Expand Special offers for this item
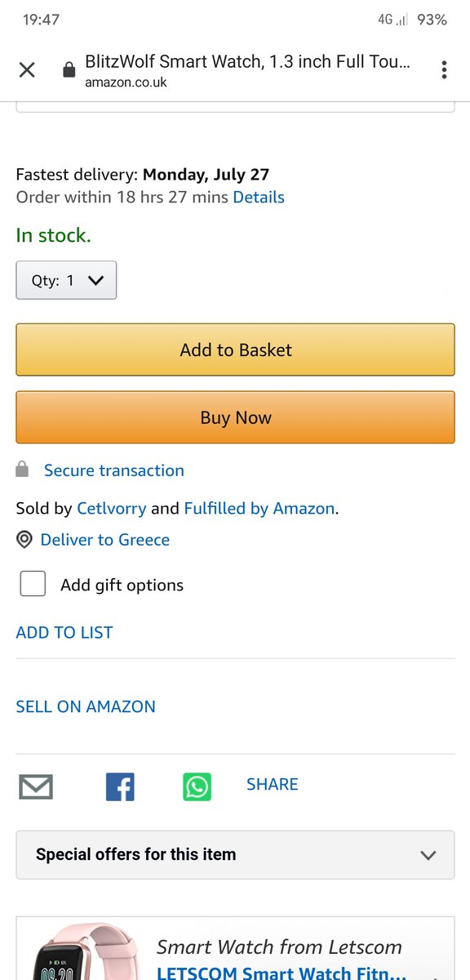Image resolution: width=470 pixels, height=980 pixels. point(235,855)
